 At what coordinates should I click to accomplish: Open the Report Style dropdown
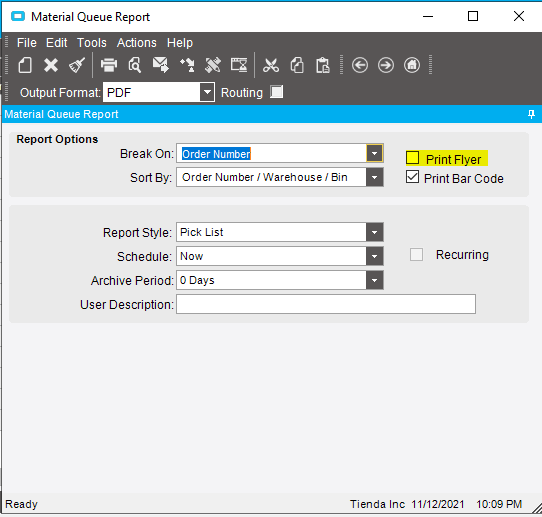(374, 232)
